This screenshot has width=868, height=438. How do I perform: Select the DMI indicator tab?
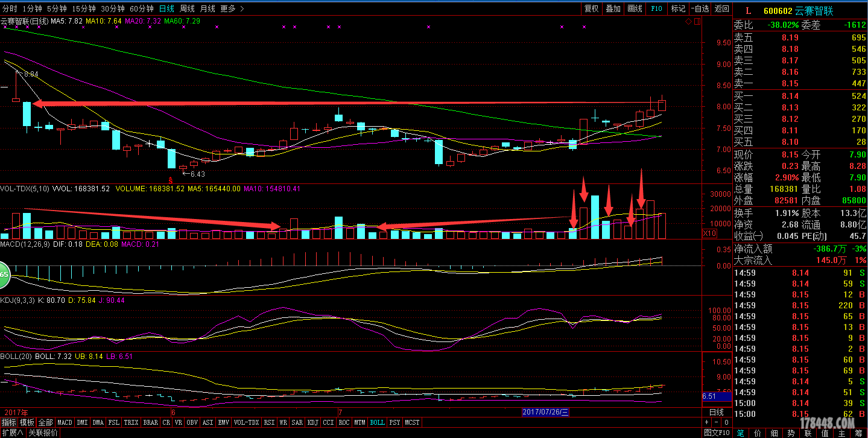pyautogui.click(x=82, y=422)
